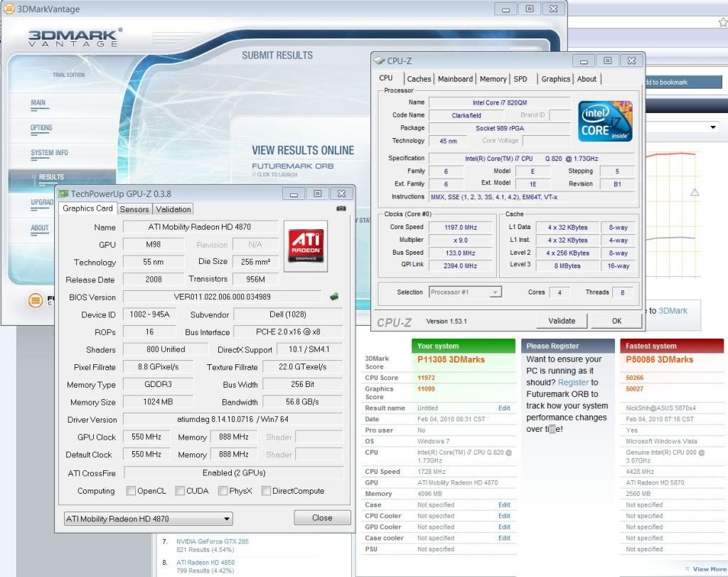728x577 pixels.
Task: Click the 3DMark Vantage logo
Action: coord(75,37)
